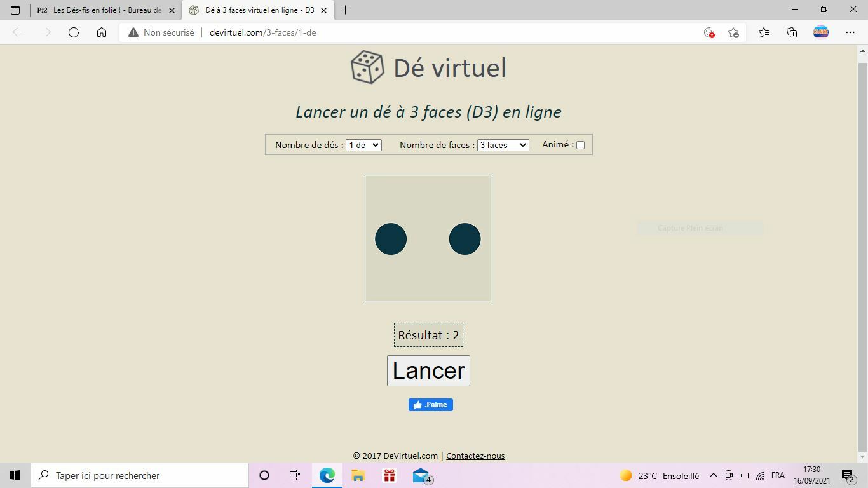Click the Taper ici pour rechercher box
868x488 pixels.
point(140,475)
